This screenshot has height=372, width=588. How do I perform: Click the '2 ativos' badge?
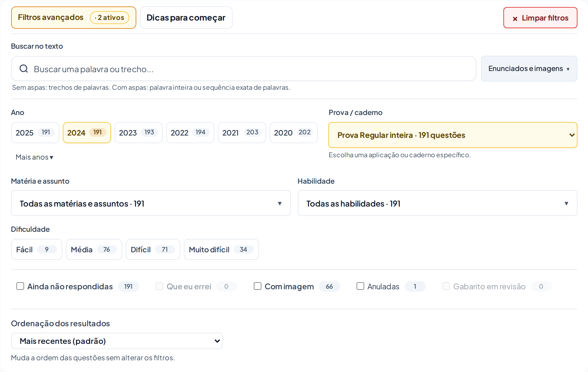click(110, 18)
